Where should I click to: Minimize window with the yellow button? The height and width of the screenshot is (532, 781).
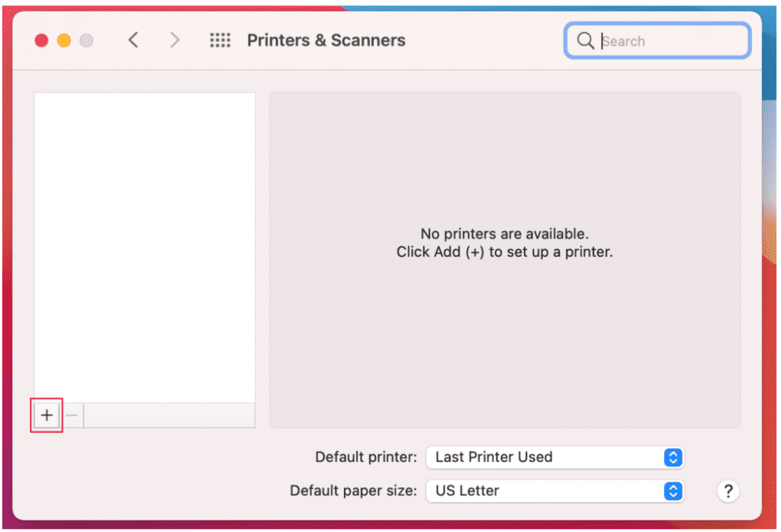point(64,40)
